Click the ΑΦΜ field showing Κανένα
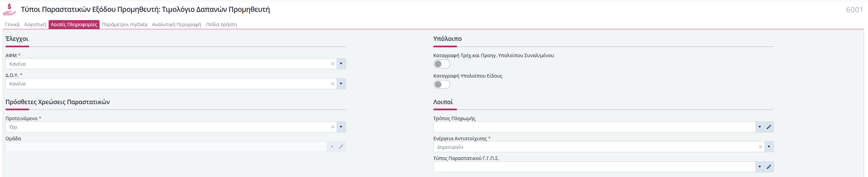Image resolution: width=868 pixels, height=177 pixels. click(x=176, y=64)
